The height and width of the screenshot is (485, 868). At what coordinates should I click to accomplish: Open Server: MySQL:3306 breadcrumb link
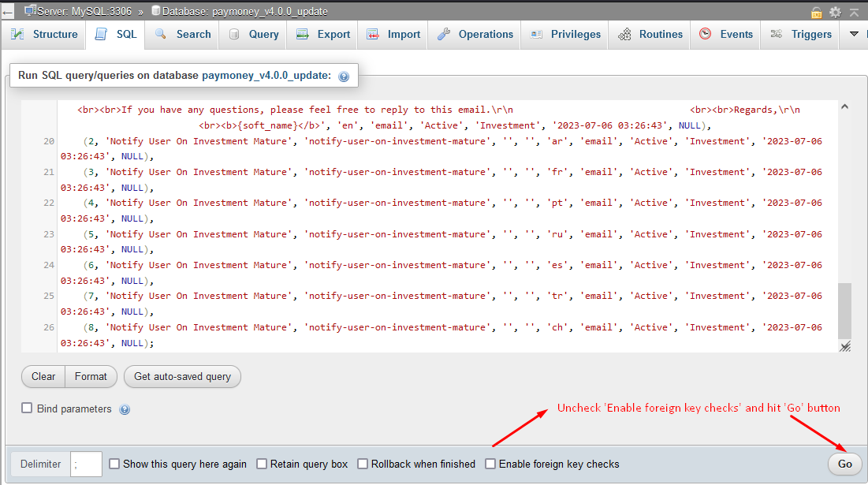click(77, 11)
